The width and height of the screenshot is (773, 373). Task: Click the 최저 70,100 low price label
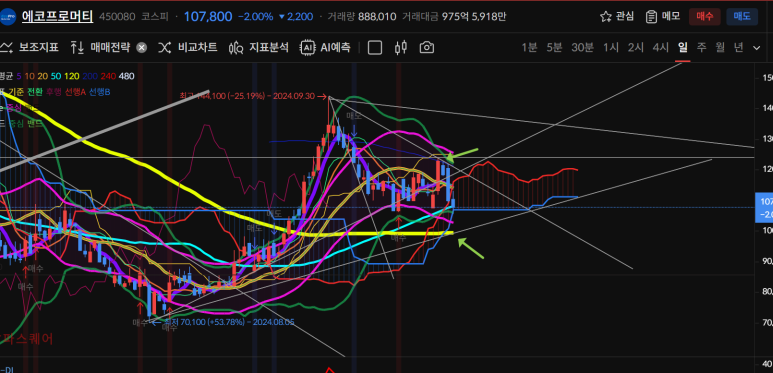pos(223,322)
